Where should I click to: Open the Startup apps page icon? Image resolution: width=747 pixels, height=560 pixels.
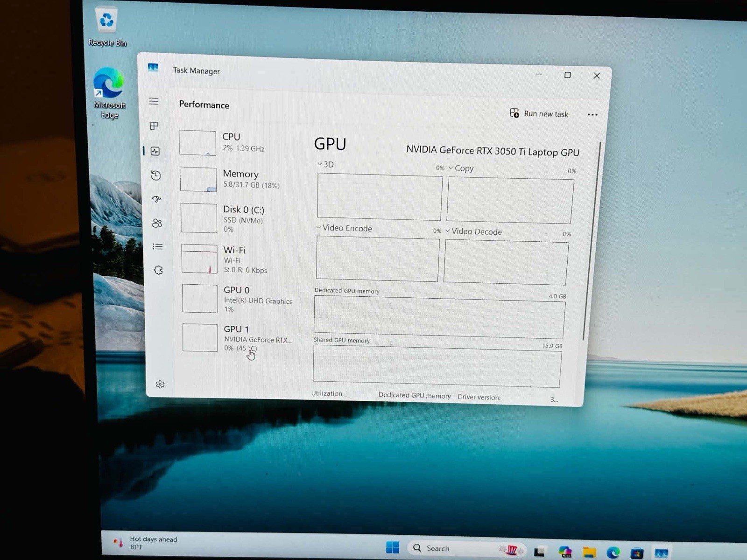coord(156,199)
